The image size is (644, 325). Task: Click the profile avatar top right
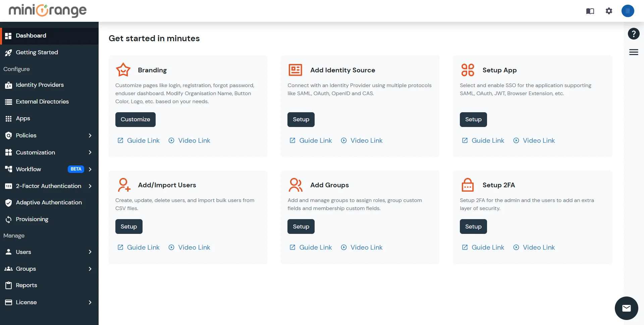pos(628,11)
